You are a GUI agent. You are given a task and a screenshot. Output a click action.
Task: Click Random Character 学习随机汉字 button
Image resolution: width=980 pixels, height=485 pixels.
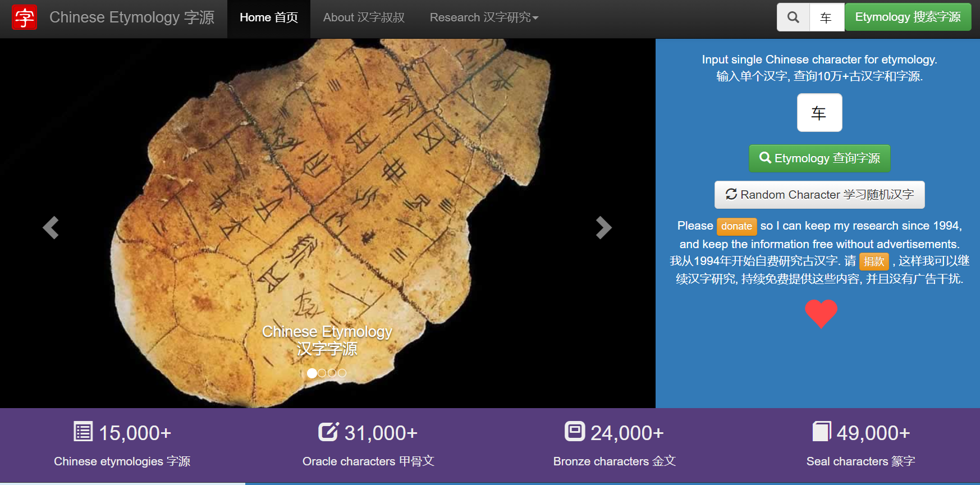click(819, 195)
